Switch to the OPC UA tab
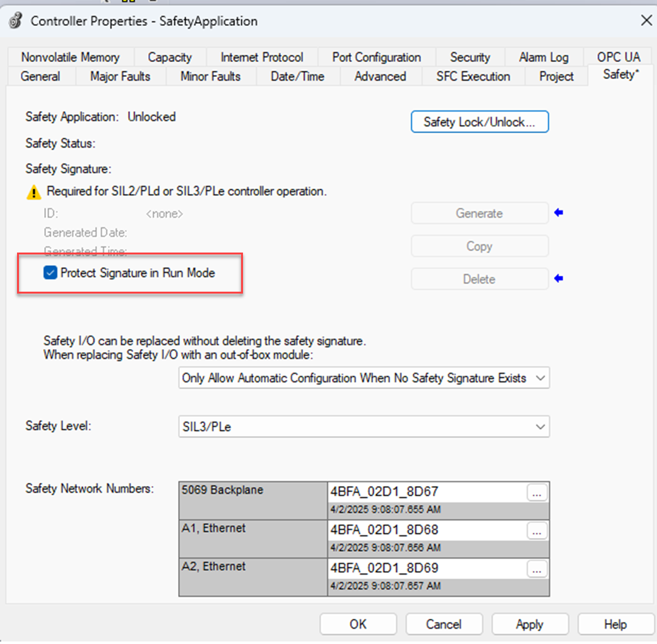Screen dimensions: 657x644 click(x=618, y=57)
